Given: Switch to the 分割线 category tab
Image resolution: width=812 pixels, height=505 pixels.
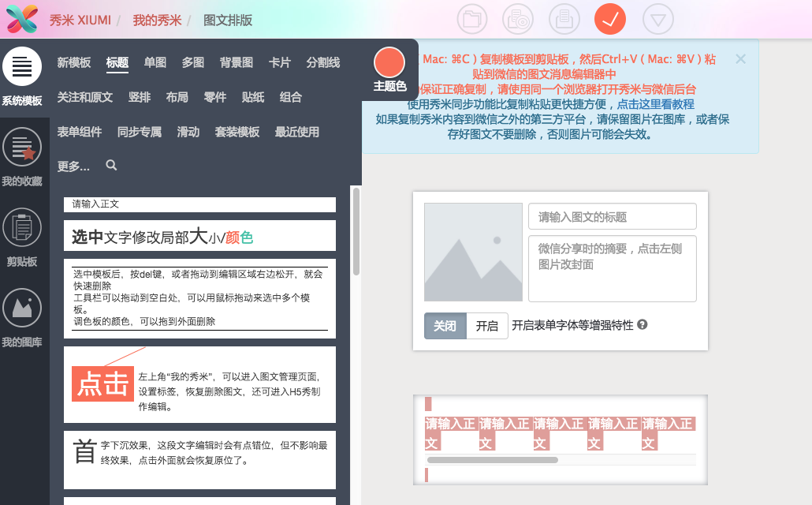Looking at the screenshot, I should click(323, 63).
